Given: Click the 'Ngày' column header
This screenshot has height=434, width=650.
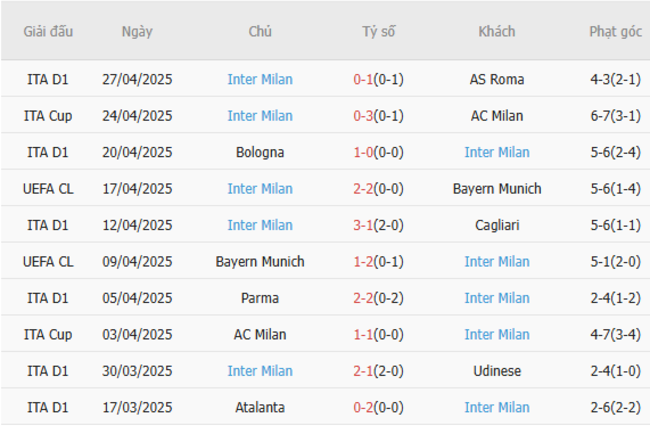Looking at the screenshot, I should click(x=137, y=31).
